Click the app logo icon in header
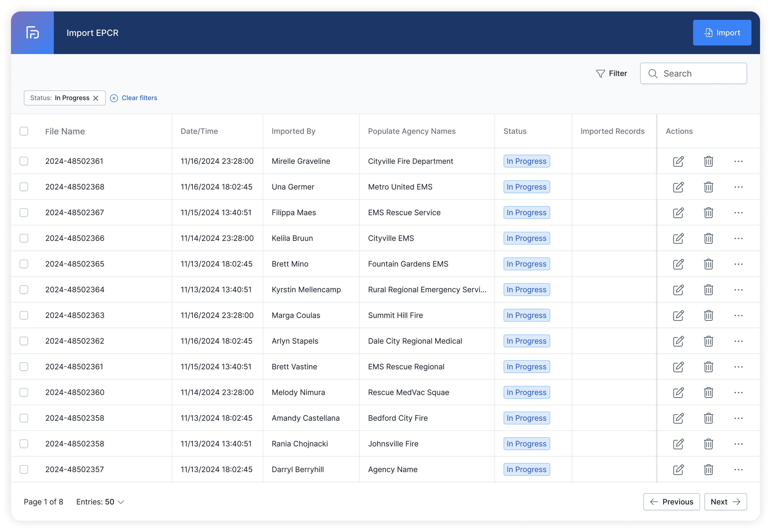Viewport: 771px width, 532px height. point(32,33)
